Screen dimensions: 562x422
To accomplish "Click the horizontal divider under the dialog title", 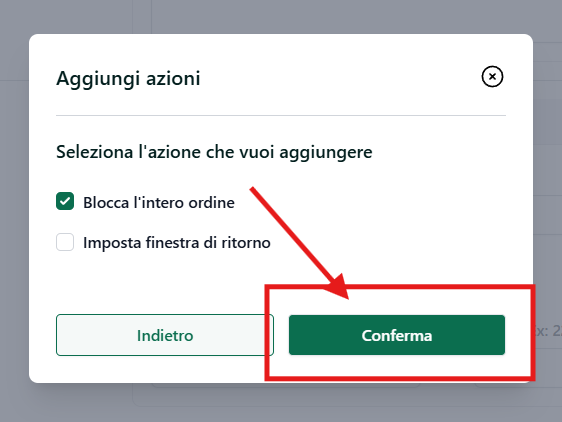I will (281, 115).
